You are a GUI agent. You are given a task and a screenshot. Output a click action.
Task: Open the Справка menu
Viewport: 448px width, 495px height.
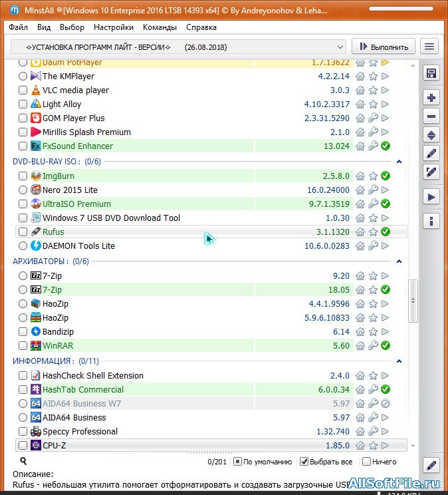201,27
